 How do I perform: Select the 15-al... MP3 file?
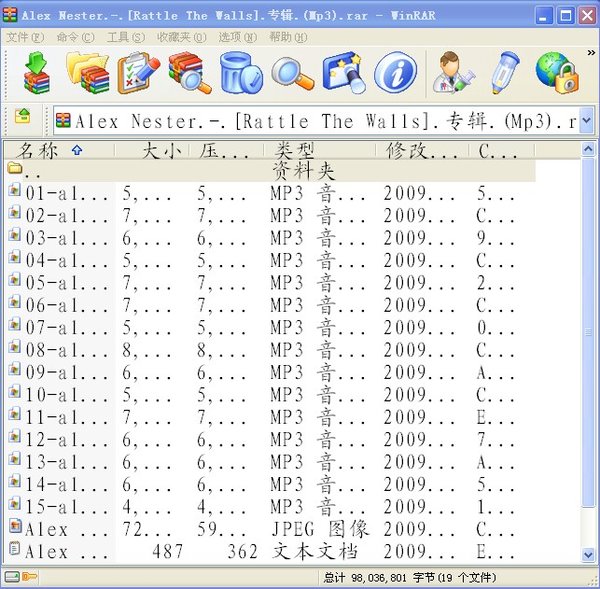point(270,507)
